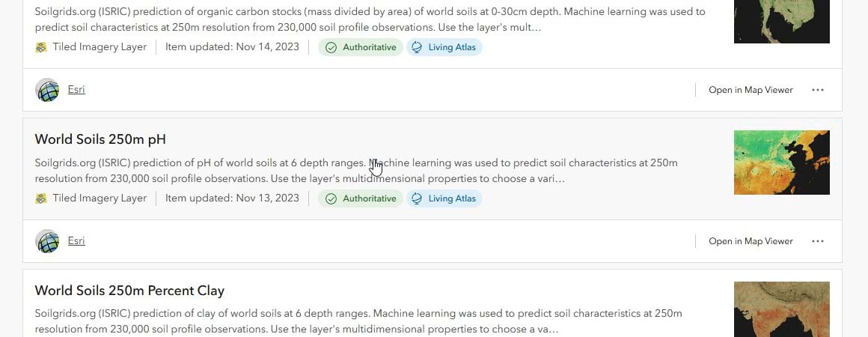
Task: Click Living Atlas badge on pH layer
Action: tap(444, 198)
